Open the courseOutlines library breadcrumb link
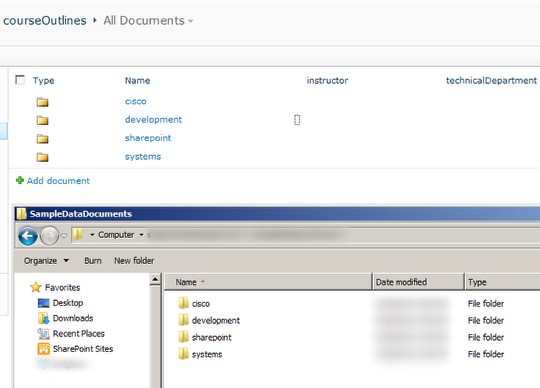Screen dimensions: 540x388 tap(45, 21)
